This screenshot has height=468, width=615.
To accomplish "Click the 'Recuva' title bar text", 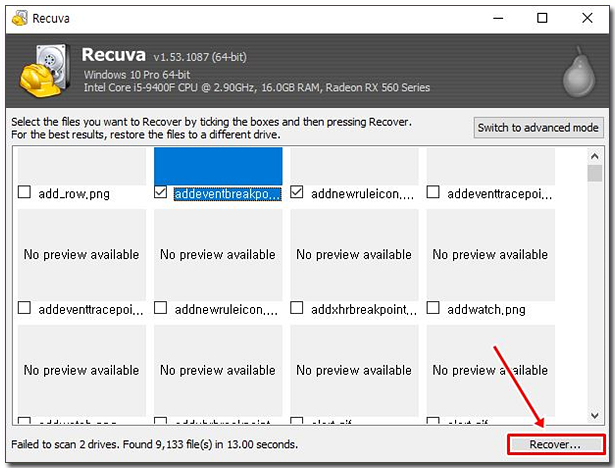I will pyautogui.click(x=51, y=18).
